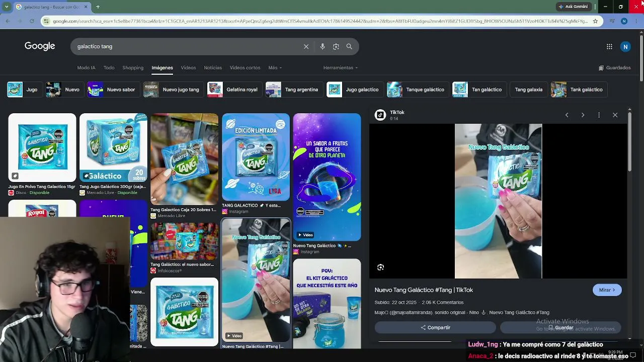Show the previous image in the preview panel
644x362 pixels.
[567, 115]
